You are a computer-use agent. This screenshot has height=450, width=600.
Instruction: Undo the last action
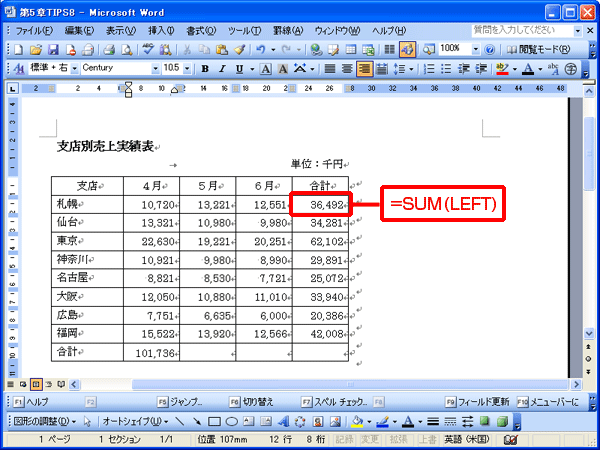(261, 49)
